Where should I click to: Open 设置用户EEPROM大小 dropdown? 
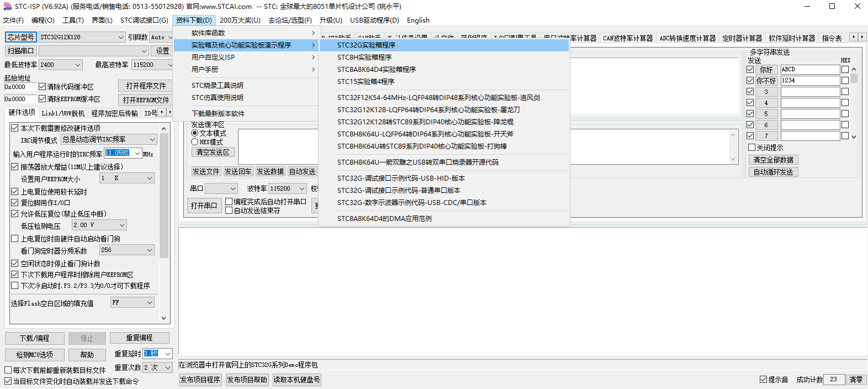tap(126, 178)
